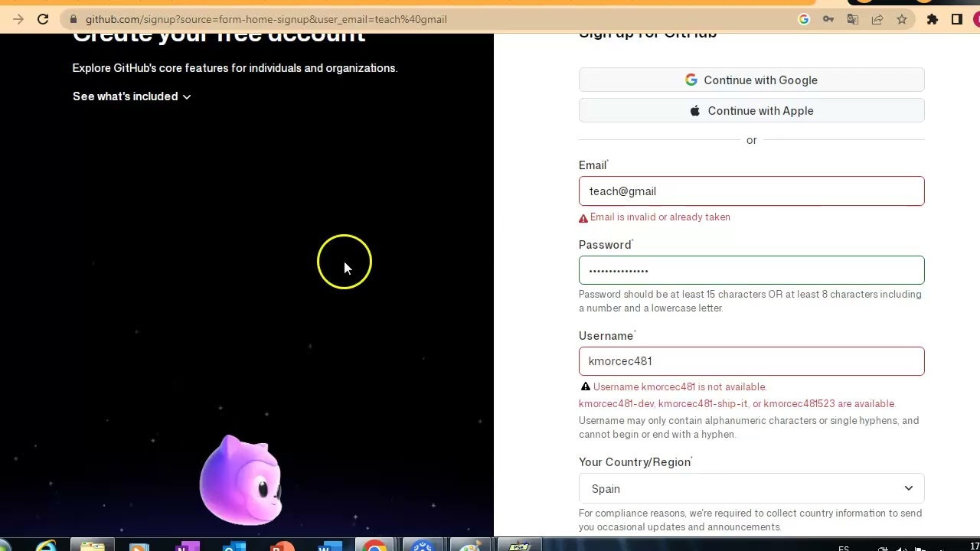980x551 pixels.
Task: Click the Password input field
Action: (751, 270)
